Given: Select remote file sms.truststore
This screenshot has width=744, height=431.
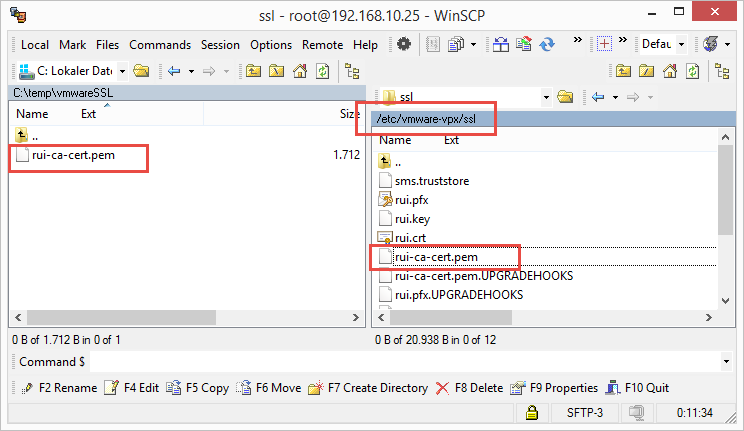Looking at the screenshot, I should (x=432, y=181).
